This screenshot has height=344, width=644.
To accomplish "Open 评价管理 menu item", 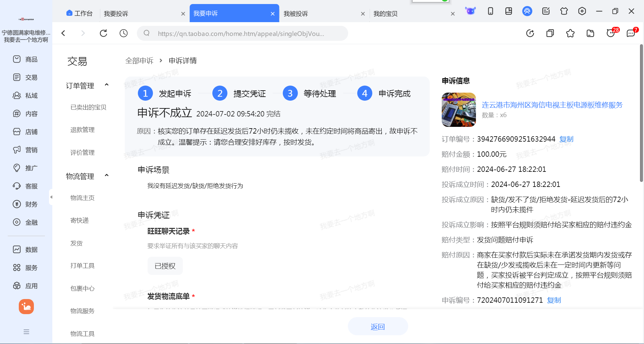I will [x=83, y=153].
